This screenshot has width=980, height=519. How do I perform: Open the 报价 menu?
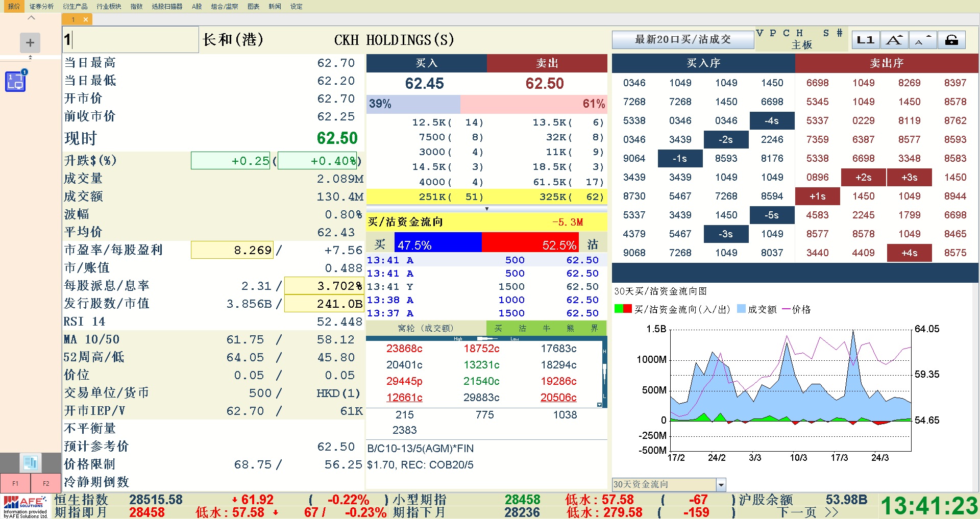tap(14, 6)
